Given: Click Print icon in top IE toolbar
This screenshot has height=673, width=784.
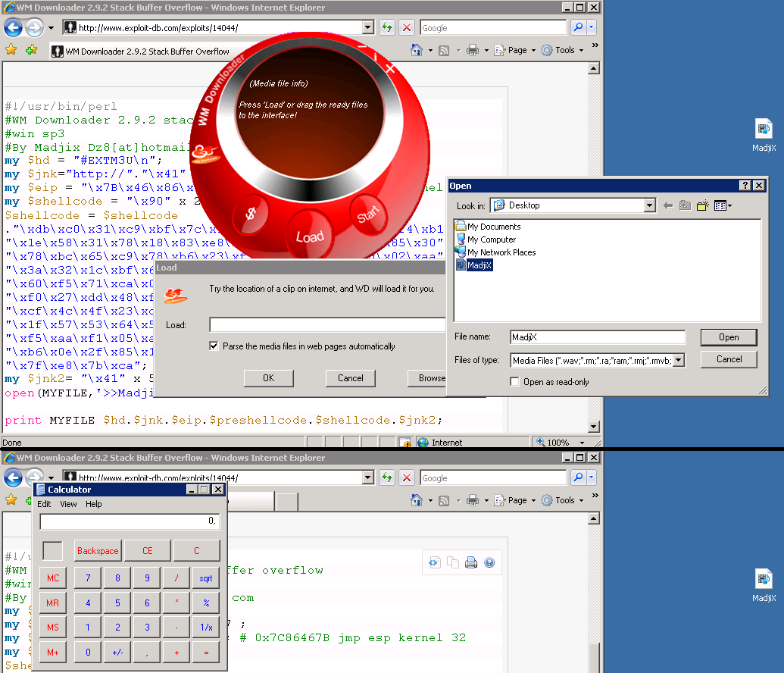Looking at the screenshot, I should tap(473, 50).
